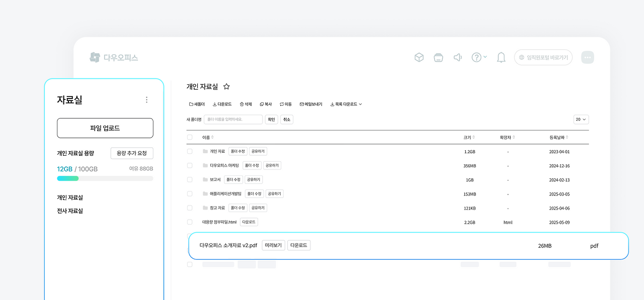
Task: Click 다운로드 for 대용량 첨부파일.html
Action: pos(249,222)
